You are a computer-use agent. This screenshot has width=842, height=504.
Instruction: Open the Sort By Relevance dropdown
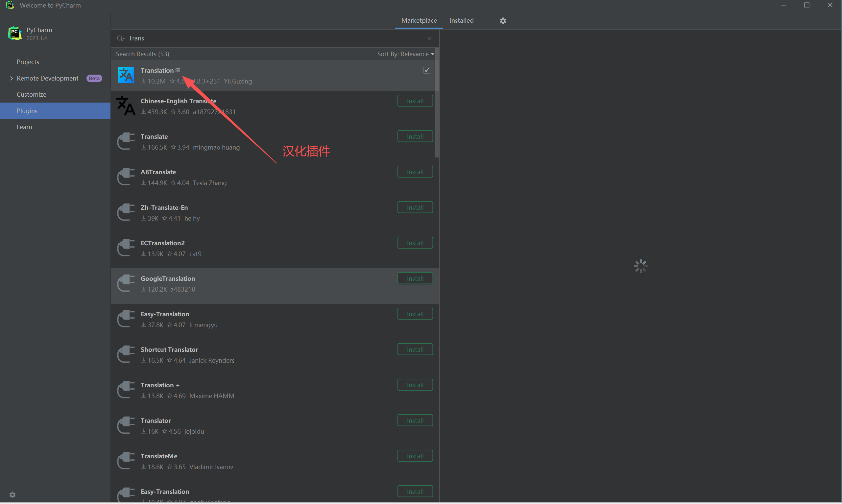pos(405,54)
